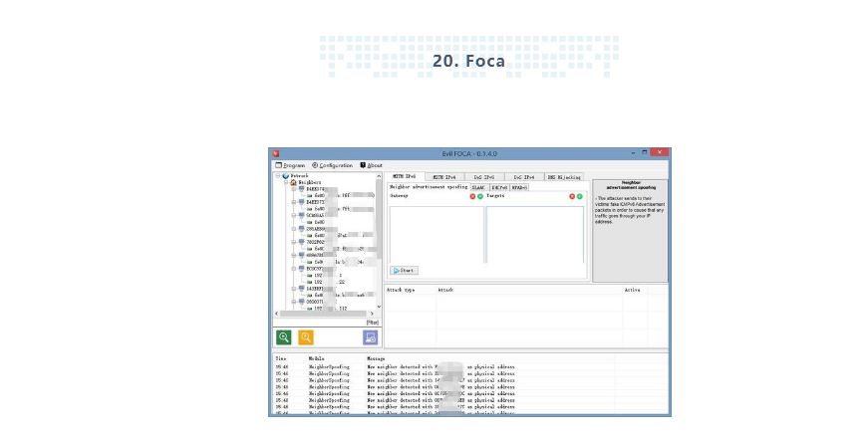The height and width of the screenshot is (439, 868).
Task: Select the SLAAC sub-tab
Action: [x=478, y=186]
